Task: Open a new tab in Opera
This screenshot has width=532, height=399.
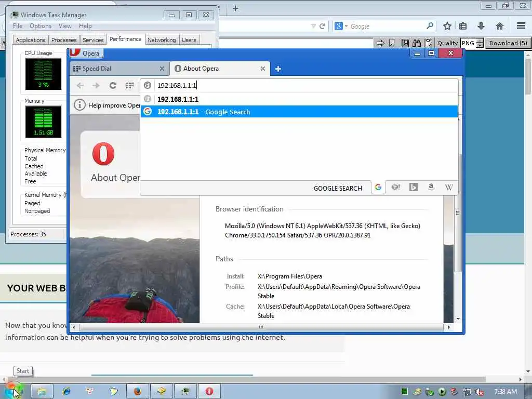Action: coord(278,69)
